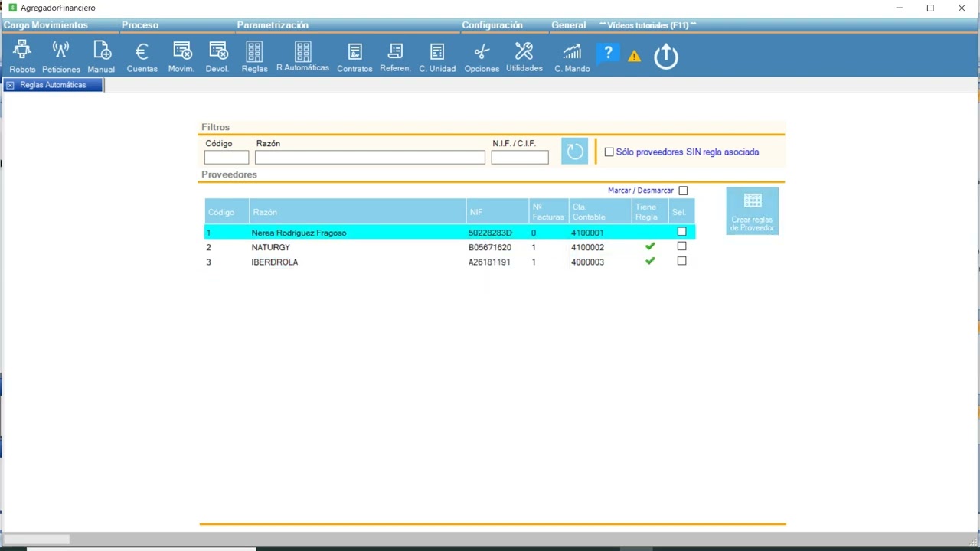Click the N.I.F. / C.I.F. field
Screen dimensions: 980x551
coord(520,157)
